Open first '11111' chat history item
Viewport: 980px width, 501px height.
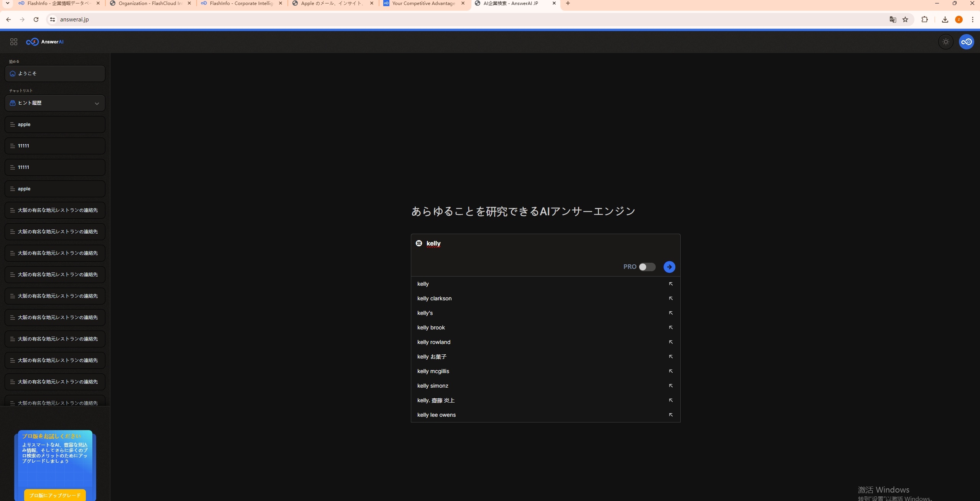point(55,146)
